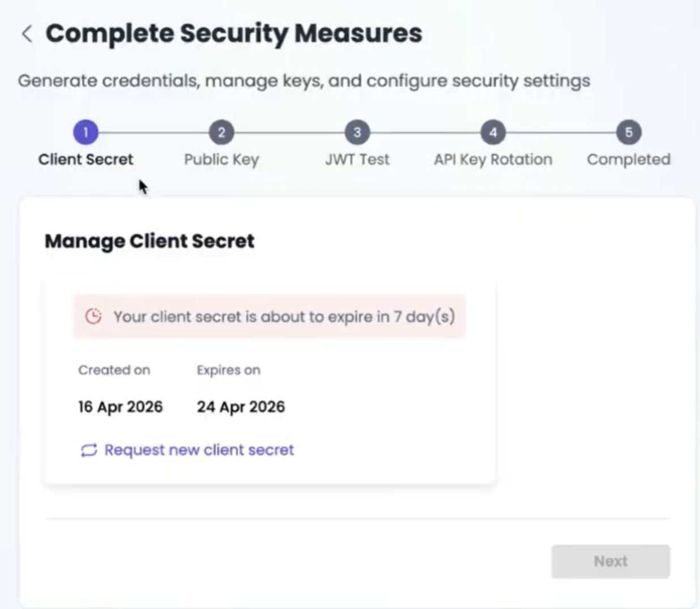Select the 24 Apr 2026 expiry date
700x609 pixels.
tap(241, 407)
